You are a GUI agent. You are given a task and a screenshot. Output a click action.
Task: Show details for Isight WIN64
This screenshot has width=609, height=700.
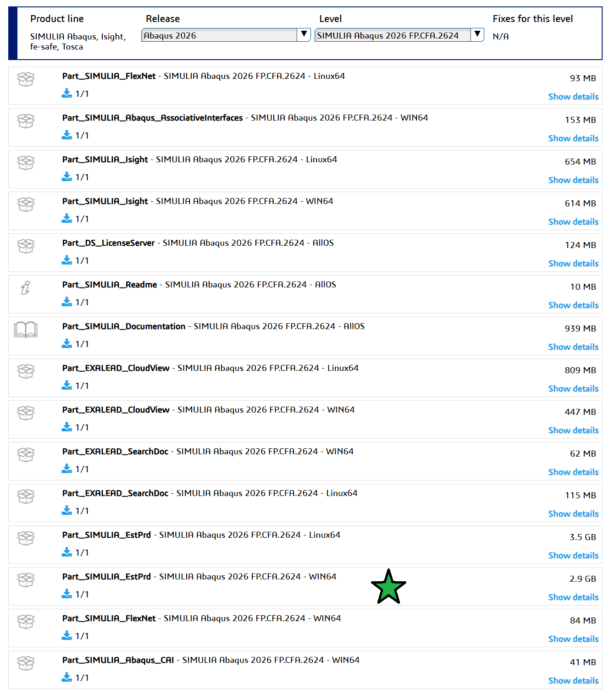(573, 222)
